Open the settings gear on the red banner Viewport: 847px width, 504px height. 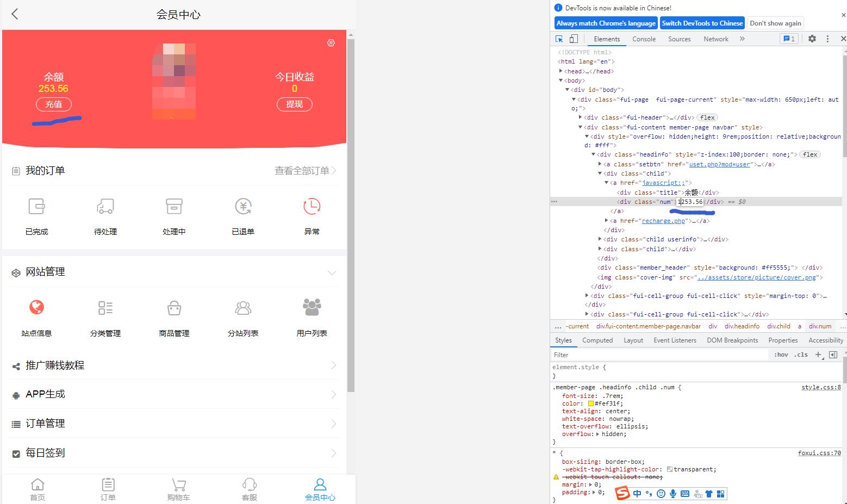pyautogui.click(x=331, y=43)
